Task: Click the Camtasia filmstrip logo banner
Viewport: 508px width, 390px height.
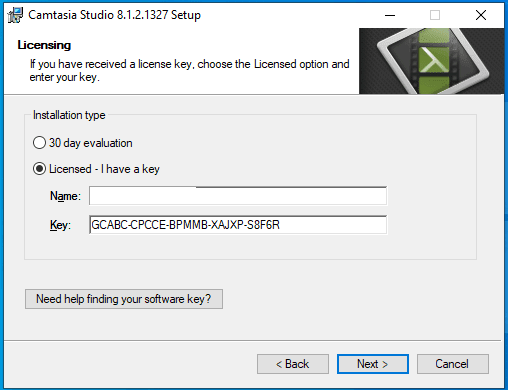Action: point(432,61)
